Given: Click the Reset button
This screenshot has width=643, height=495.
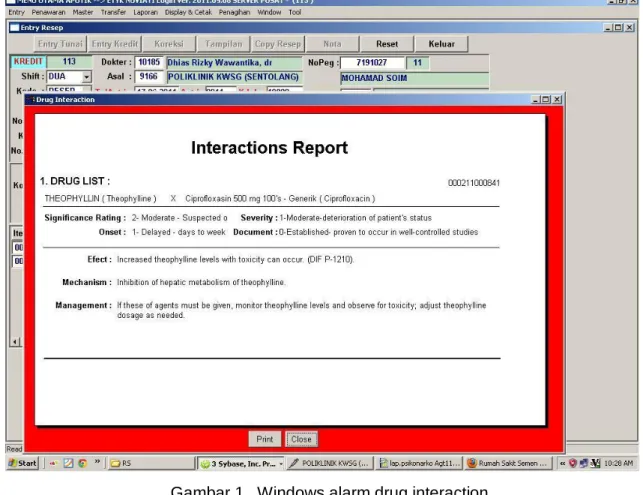Looking at the screenshot, I should click(x=387, y=44).
